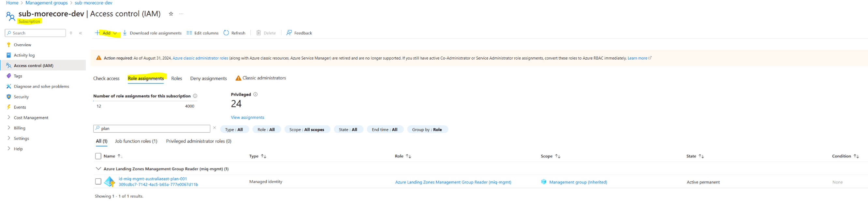
Task: Click the Events lightning icon
Action: pyautogui.click(x=9, y=107)
